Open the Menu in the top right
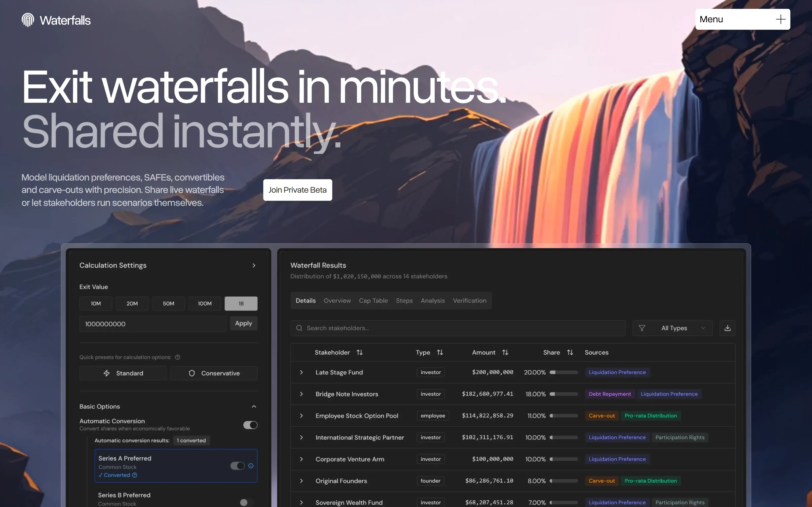This screenshot has width=812, height=507. (742, 19)
